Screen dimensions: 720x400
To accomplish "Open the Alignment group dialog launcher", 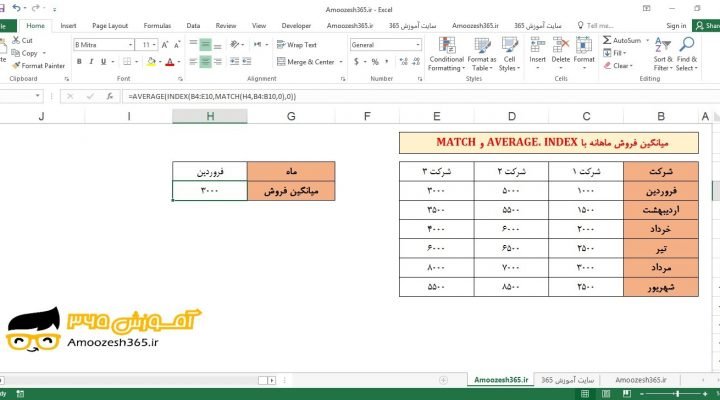I will 343,79.
